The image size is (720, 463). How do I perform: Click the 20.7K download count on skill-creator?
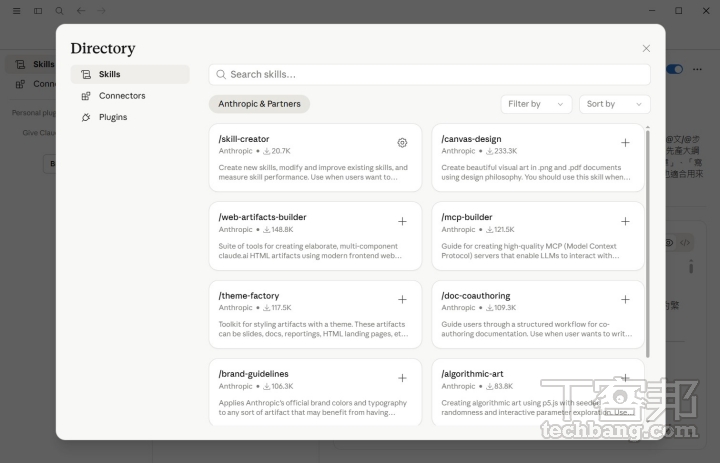pyautogui.click(x=277, y=151)
